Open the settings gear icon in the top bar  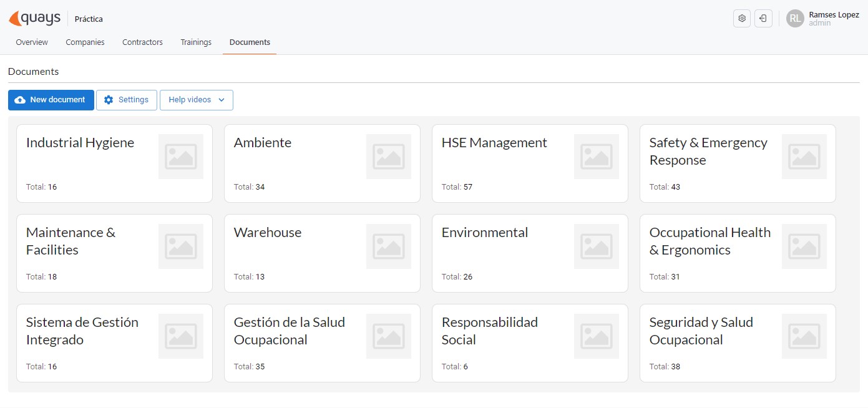[x=741, y=18]
